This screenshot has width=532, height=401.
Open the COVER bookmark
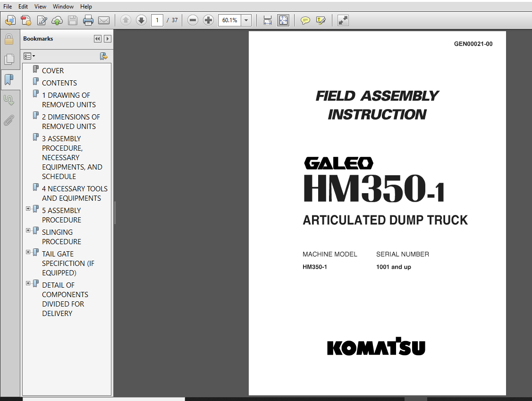[x=52, y=71]
